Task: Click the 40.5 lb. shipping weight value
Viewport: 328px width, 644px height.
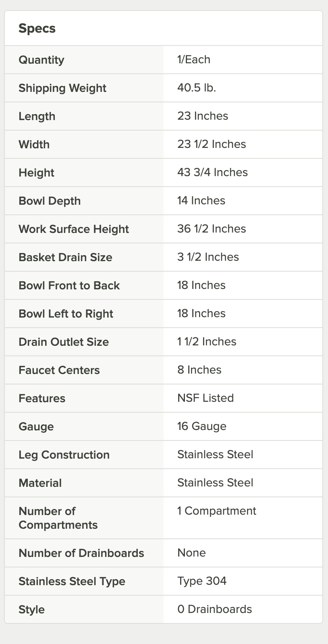Action: pyautogui.click(x=197, y=88)
